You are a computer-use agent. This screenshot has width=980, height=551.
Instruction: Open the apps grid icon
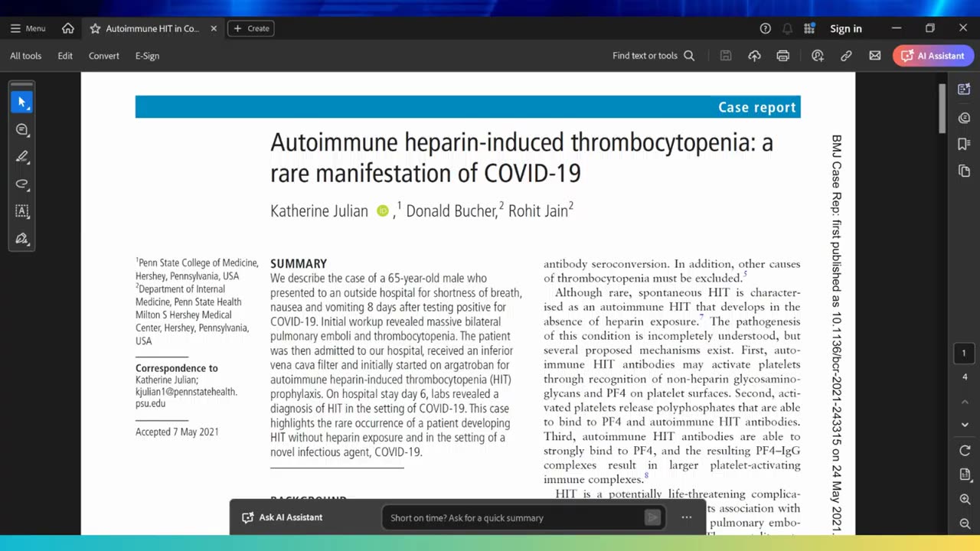(x=809, y=28)
